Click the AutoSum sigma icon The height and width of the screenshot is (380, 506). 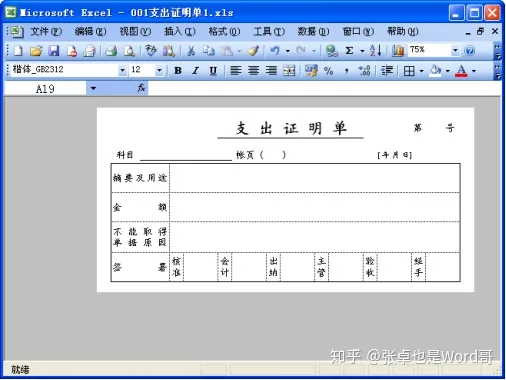(349, 51)
